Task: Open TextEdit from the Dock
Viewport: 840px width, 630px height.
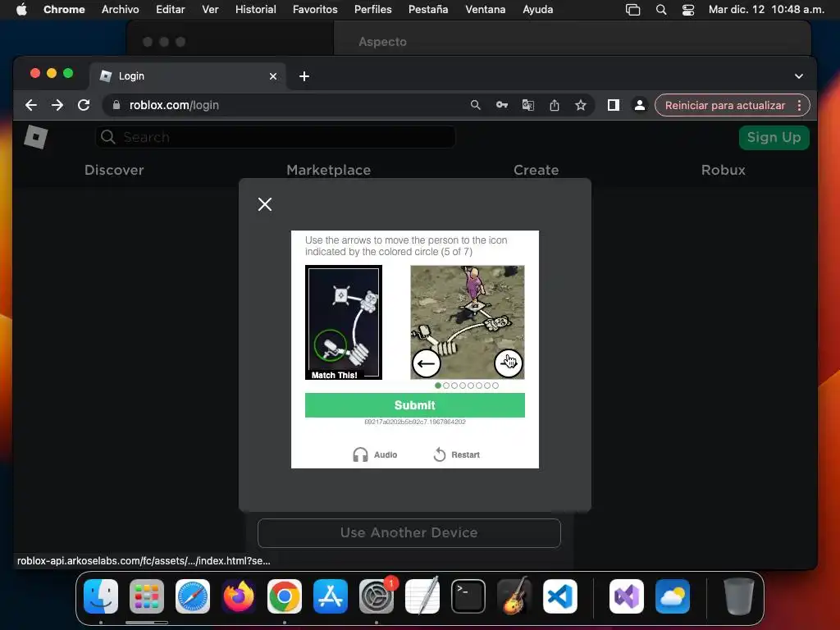Action: (x=422, y=596)
